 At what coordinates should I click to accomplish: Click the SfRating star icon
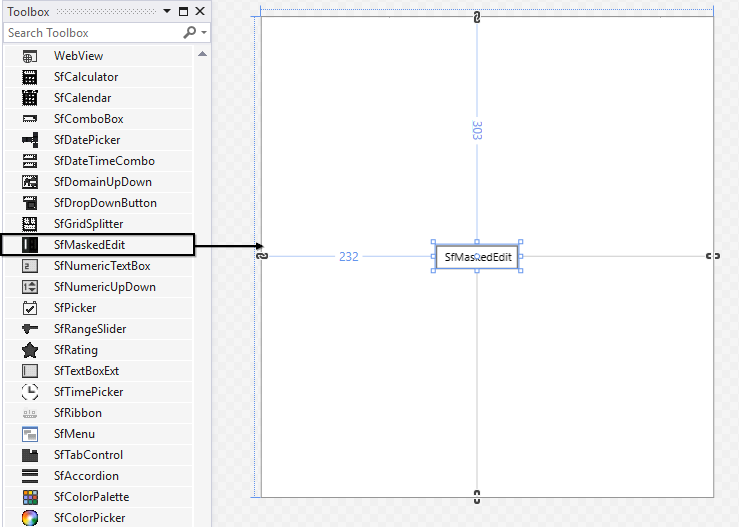[x=30, y=350]
